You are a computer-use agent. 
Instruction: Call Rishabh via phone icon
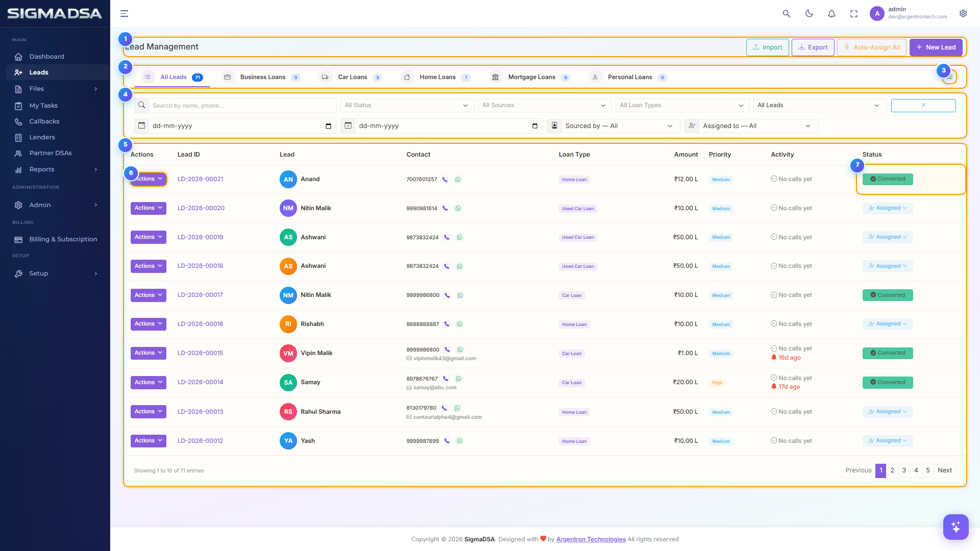tap(447, 324)
